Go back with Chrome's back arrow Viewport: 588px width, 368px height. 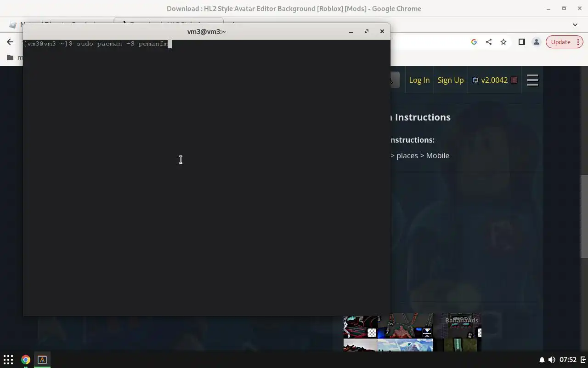[x=10, y=42]
